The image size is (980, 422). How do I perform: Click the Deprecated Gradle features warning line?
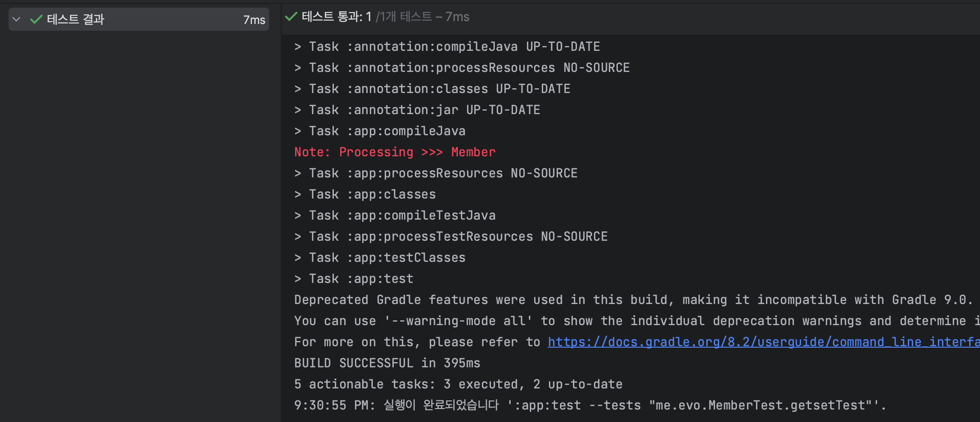point(633,300)
